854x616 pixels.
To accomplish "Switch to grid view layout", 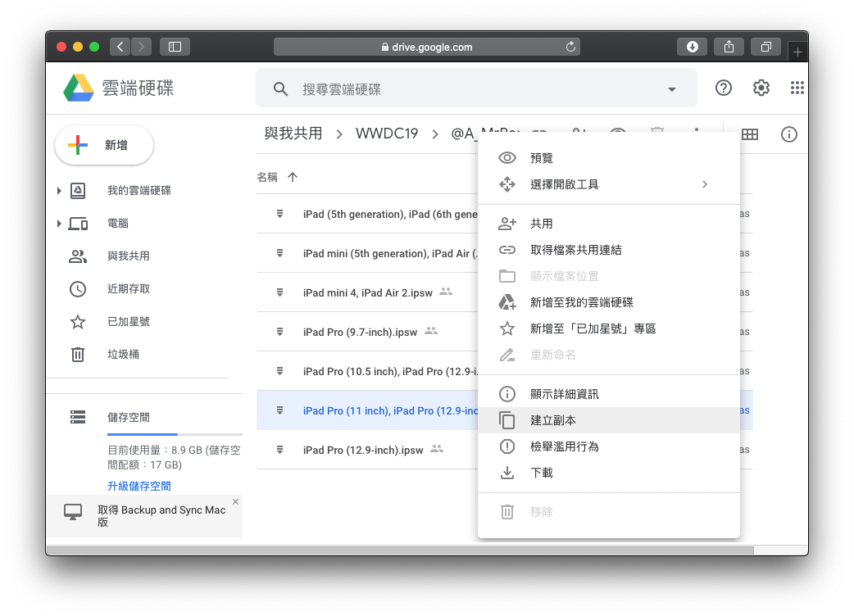I will pos(750,134).
